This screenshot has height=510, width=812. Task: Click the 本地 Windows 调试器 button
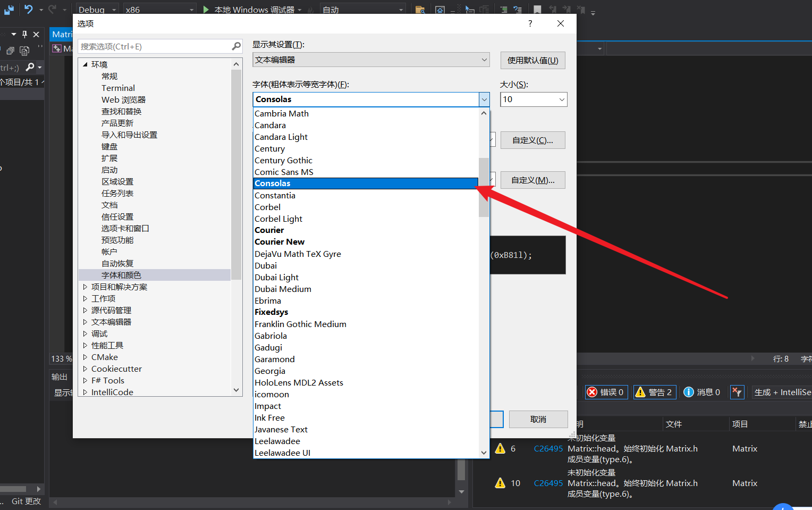point(252,10)
